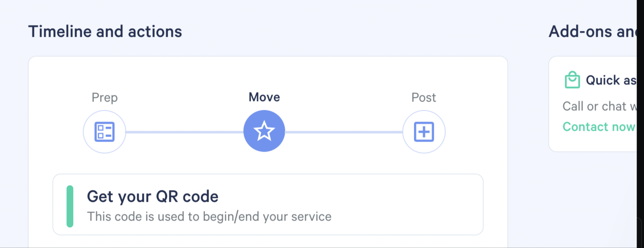This screenshot has width=644, height=248.
Task: Switch to the Prep stage label
Action: 104,98
